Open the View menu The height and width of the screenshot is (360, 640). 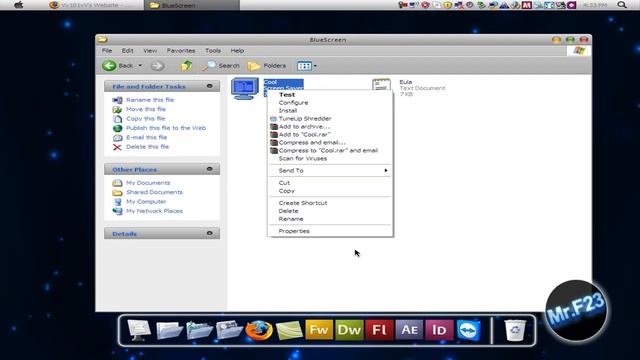150,51
